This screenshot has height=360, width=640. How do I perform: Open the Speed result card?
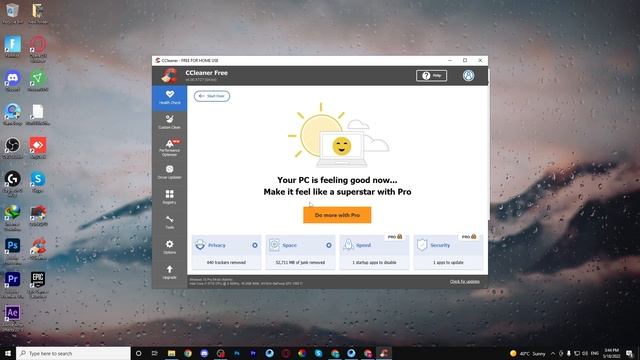tap(374, 252)
